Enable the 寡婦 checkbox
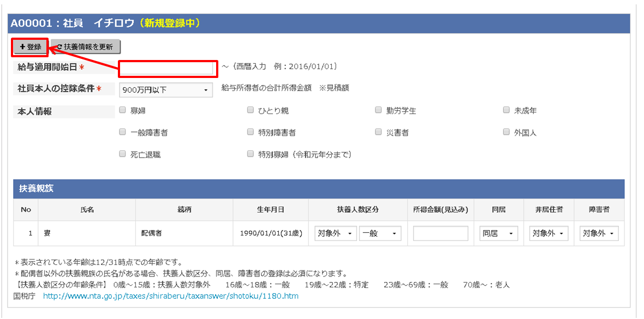 point(122,110)
